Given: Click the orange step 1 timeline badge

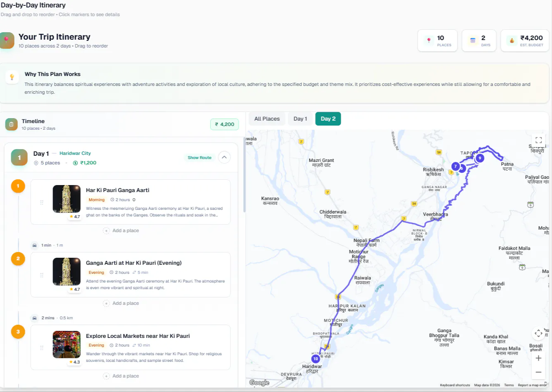Looking at the screenshot, I should tap(18, 186).
